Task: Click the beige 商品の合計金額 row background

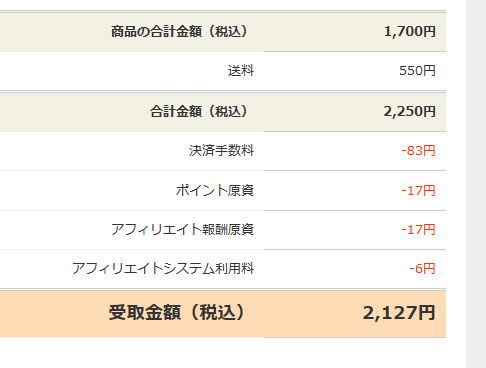Action: click(x=223, y=32)
